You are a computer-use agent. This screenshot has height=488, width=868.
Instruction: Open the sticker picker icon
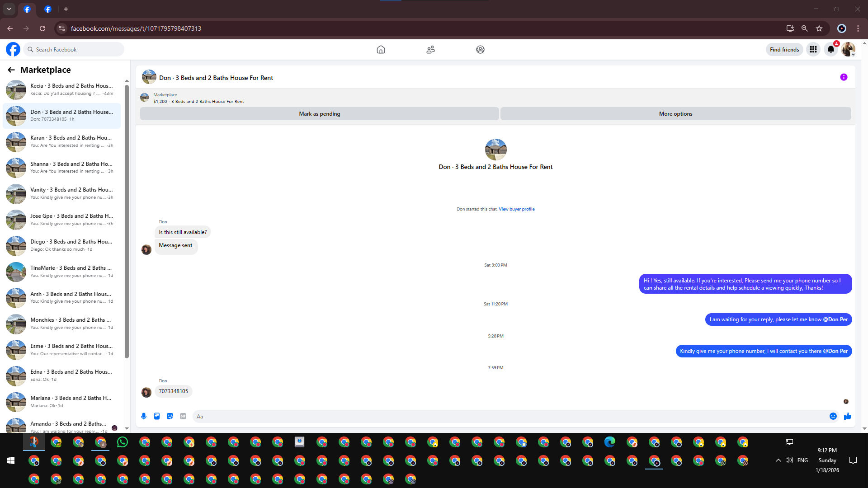point(170,416)
